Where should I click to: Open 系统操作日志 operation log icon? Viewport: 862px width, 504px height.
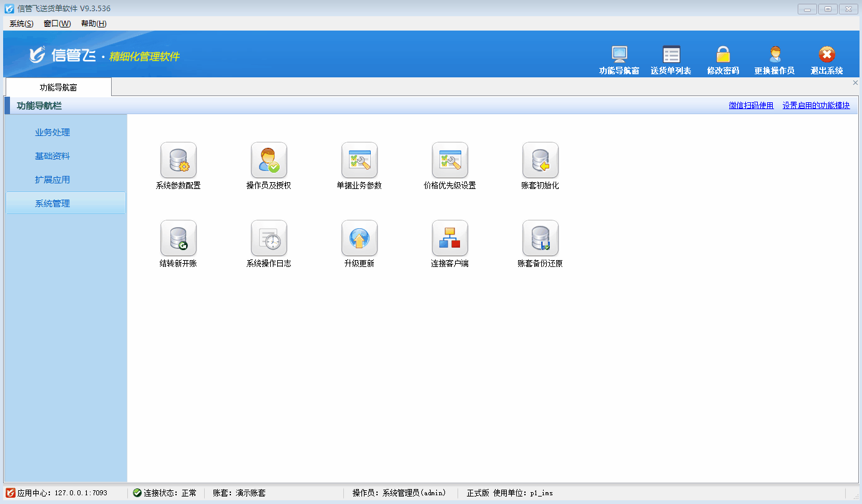tap(269, 238)
